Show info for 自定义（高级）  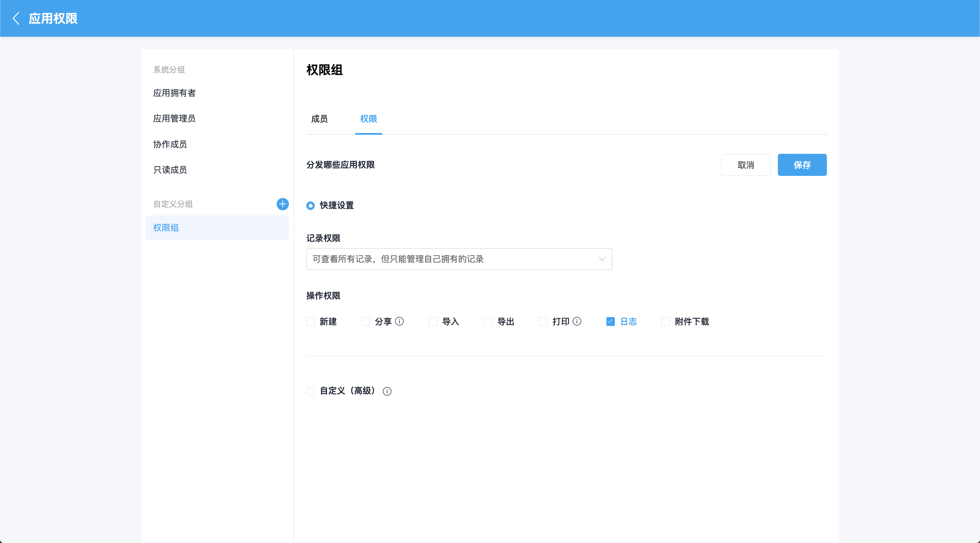tap(387, 391)
